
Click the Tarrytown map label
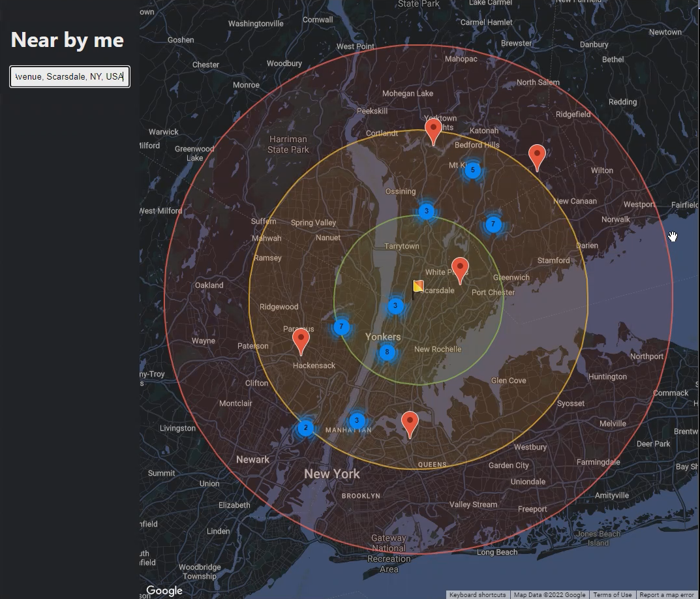[x=401, y=246]
